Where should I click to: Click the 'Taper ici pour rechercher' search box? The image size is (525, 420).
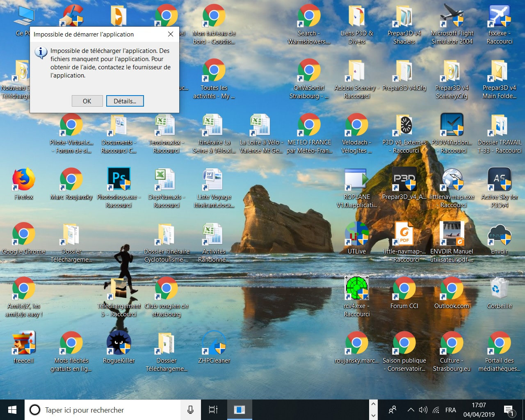(x=103, y=410)
